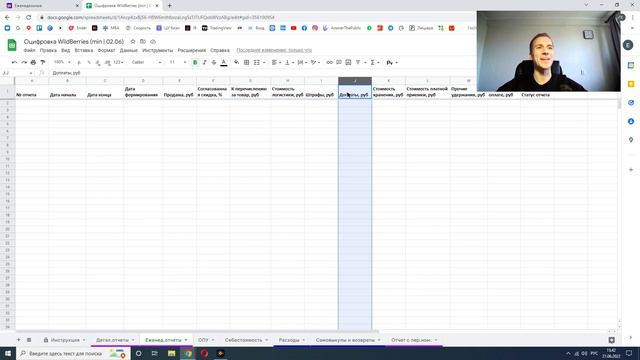
Task: Open the Расширения menu
Action: click(191, 51)
